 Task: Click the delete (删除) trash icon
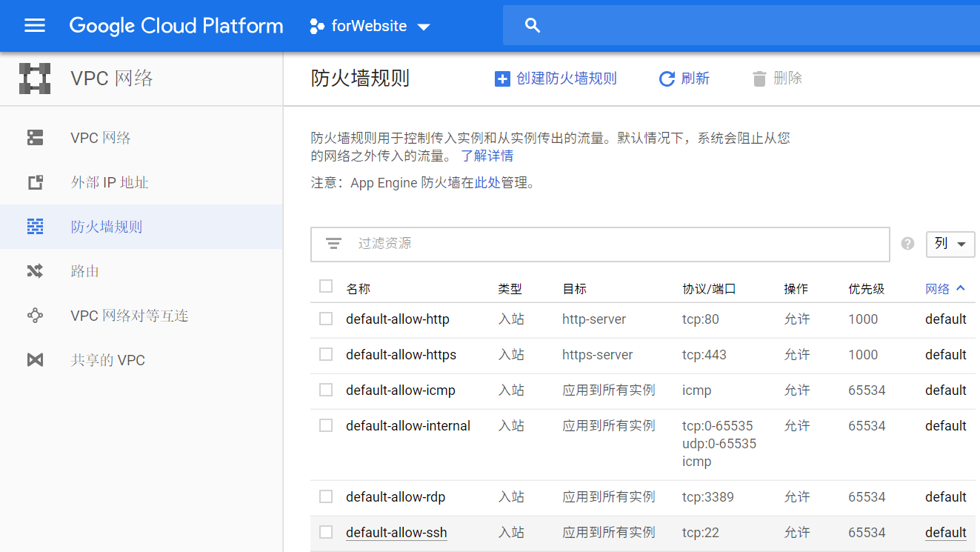tap(759, 79)
